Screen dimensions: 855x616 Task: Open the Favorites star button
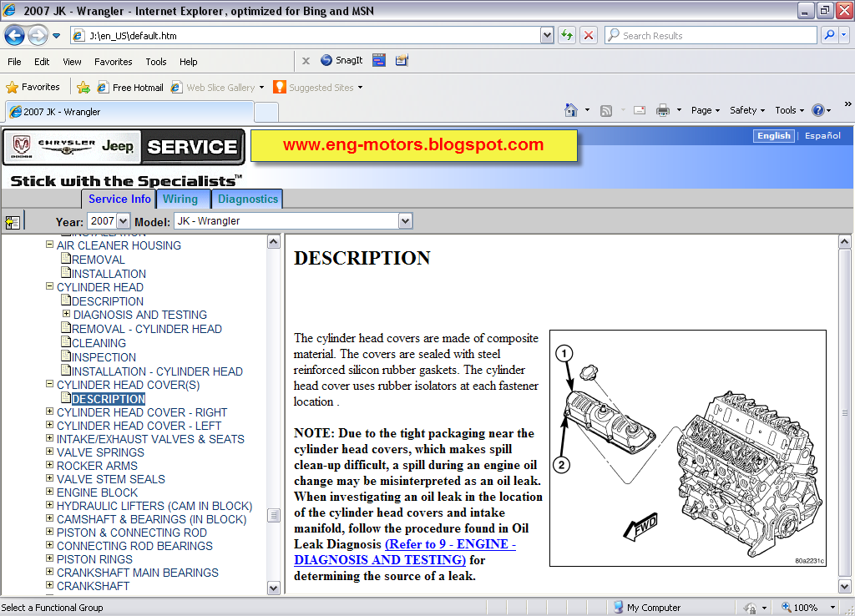coord(33,87)
